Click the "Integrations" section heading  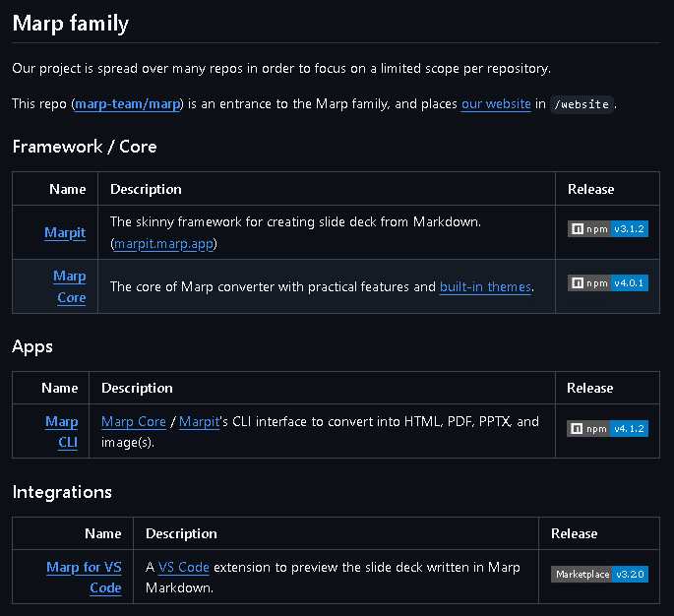pos(62,492)
